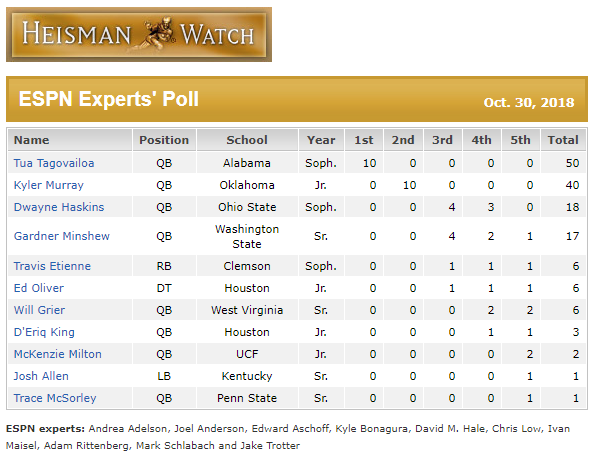The width and height of the screenshot is (602, 464).
Task: Click the 1st place votes header
Action: pos(364,140)
